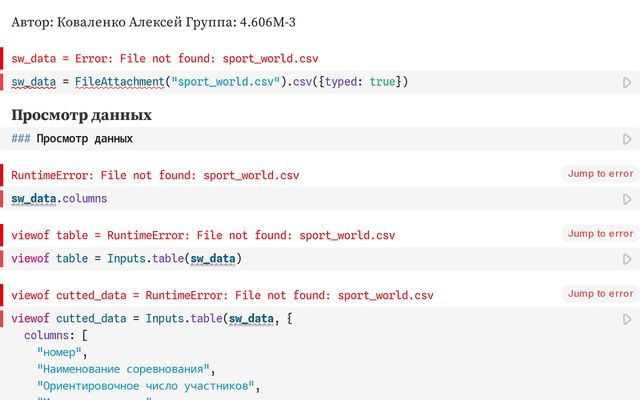640x400 pixels.
Task: Click the 'columns: [' code line
Action: pos(56,336)
